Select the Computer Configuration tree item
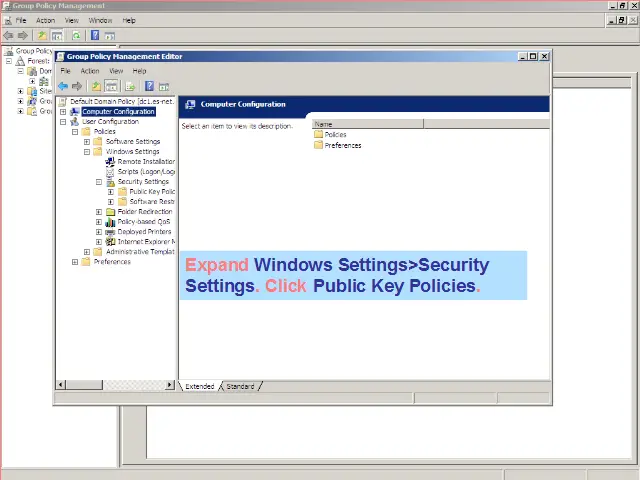 pyautogui.click(x=118, y=112)
